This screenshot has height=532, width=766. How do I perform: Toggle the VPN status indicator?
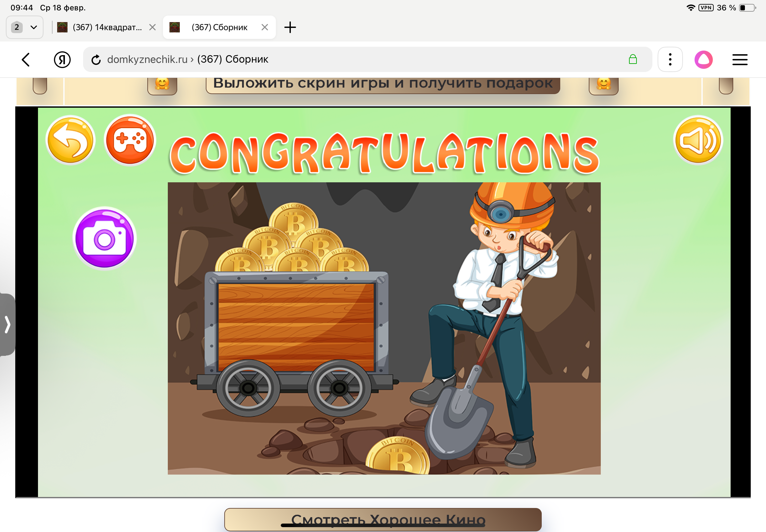(706, 8)
